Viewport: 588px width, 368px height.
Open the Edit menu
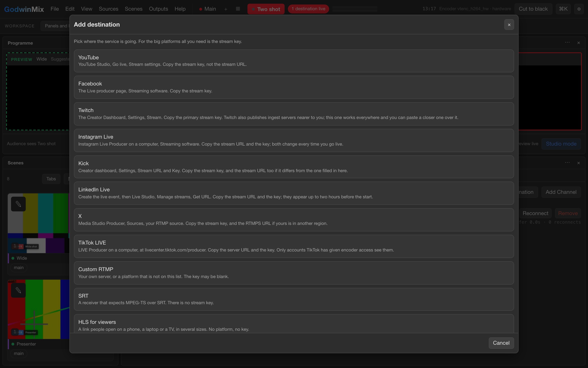70,9
